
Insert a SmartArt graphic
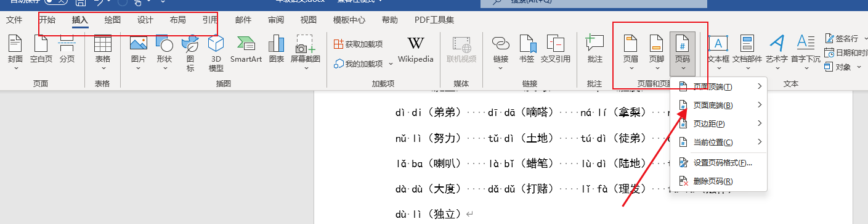click(246, 49)
